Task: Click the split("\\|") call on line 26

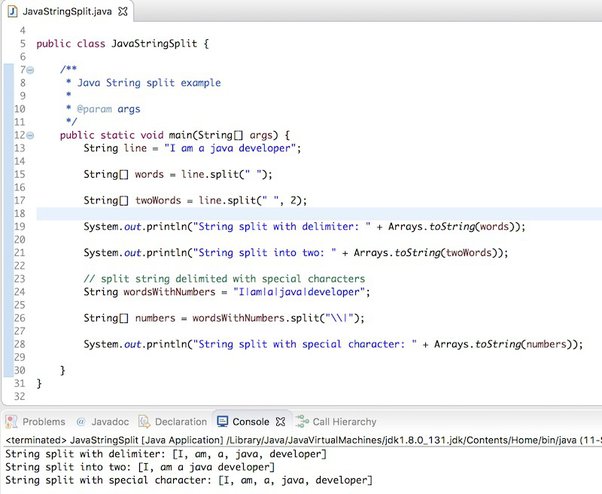Action: coord(324,318)
